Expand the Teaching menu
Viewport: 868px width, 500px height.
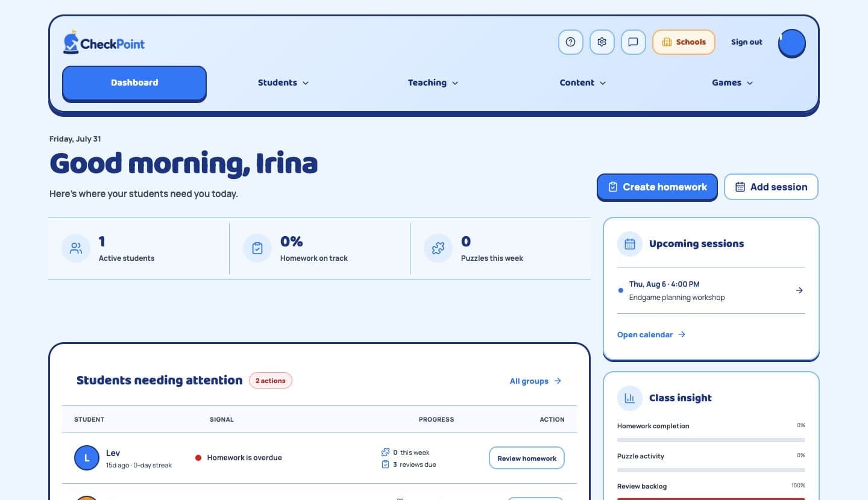coord(433,83)
